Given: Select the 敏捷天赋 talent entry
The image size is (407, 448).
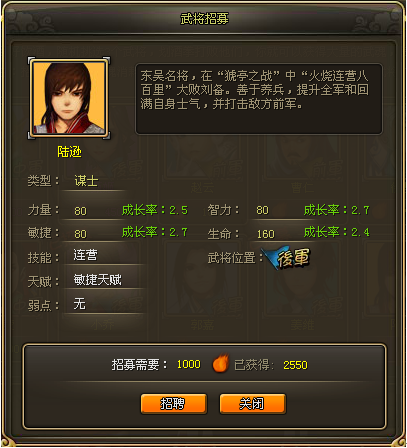Looking at the screenshot, I should pyautogui.click(x=98, y=280).
